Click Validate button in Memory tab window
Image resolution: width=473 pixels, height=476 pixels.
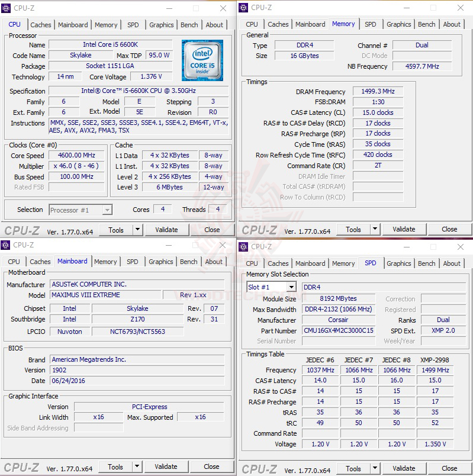(404, 229)
